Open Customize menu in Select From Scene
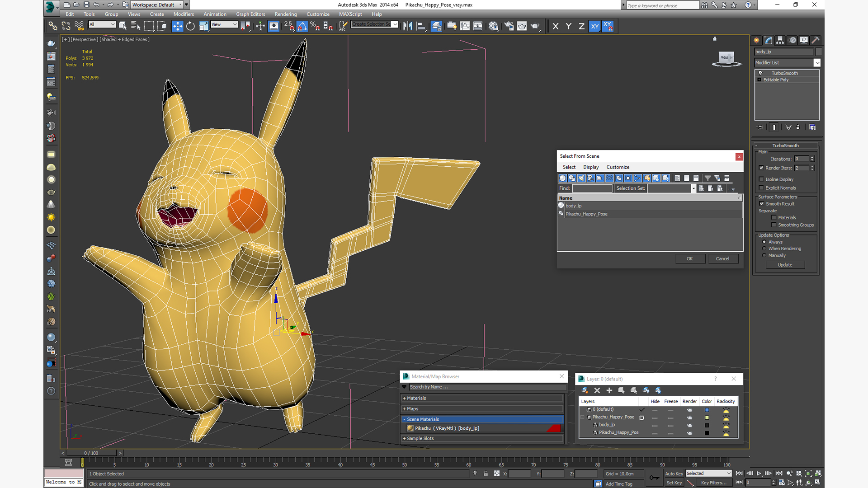The width and height of the screenshot is (868, 488). coord(618,167)
